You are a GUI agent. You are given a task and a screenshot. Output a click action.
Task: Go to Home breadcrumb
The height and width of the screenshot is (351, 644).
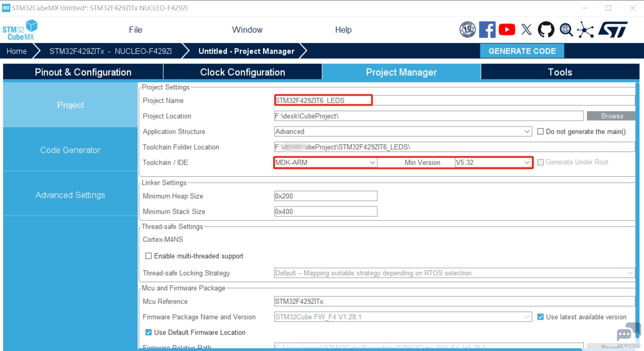tap(17, 51)
